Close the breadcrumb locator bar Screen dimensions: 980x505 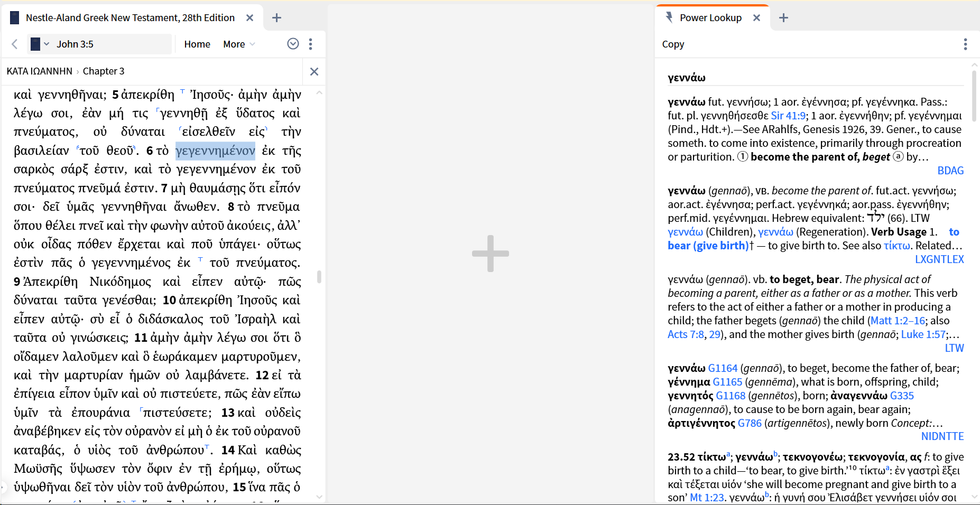(314, 71)
